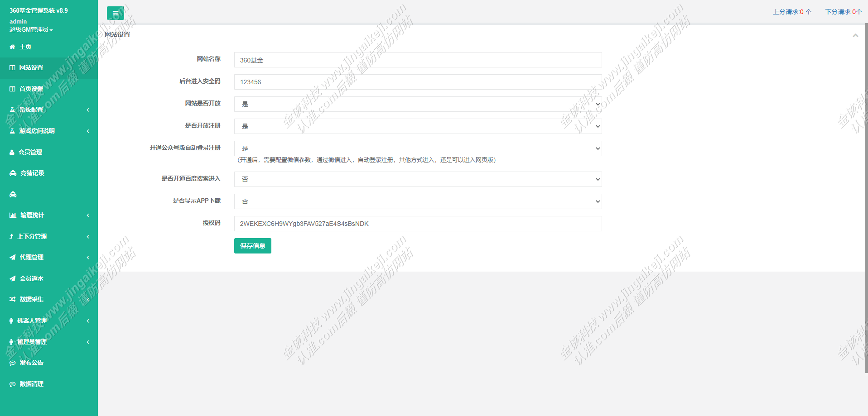Image resolution: width=868 pixels, height=416 pixels.
Task: Click the 管理员管理 icon
Action: pyautogui.click(x=11, y=342)
